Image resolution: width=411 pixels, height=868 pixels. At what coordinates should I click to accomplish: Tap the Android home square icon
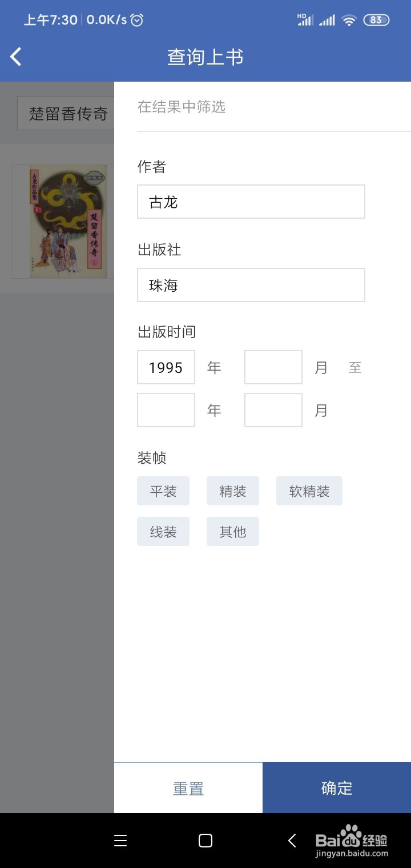[205, 840]
